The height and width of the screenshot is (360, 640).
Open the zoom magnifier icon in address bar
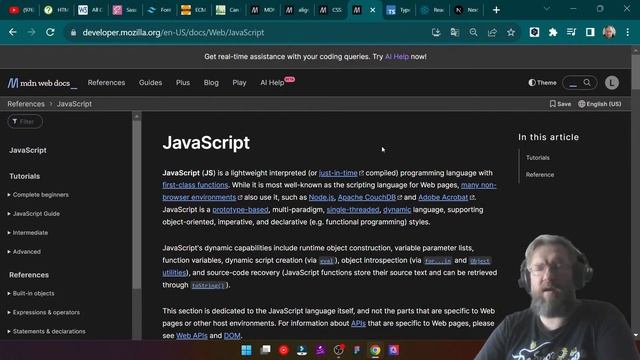pyautogui.click(x=473, y=33)
